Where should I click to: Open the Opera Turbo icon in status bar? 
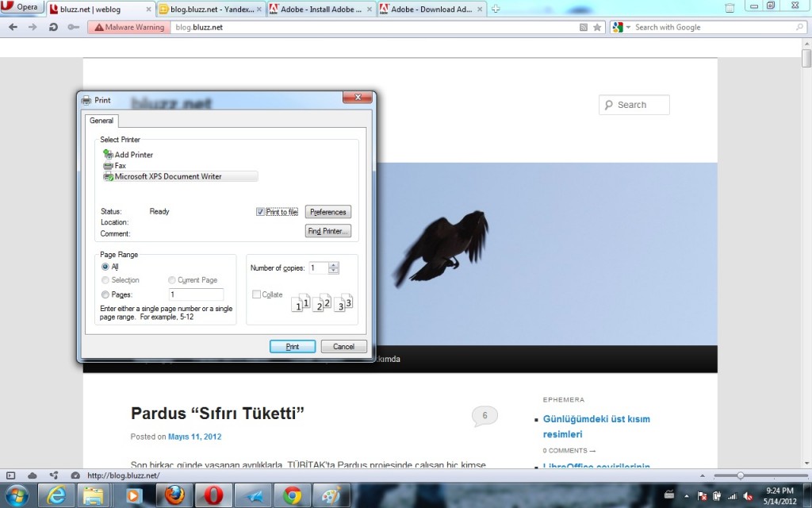pyautogui.click(x=75, y=475)
